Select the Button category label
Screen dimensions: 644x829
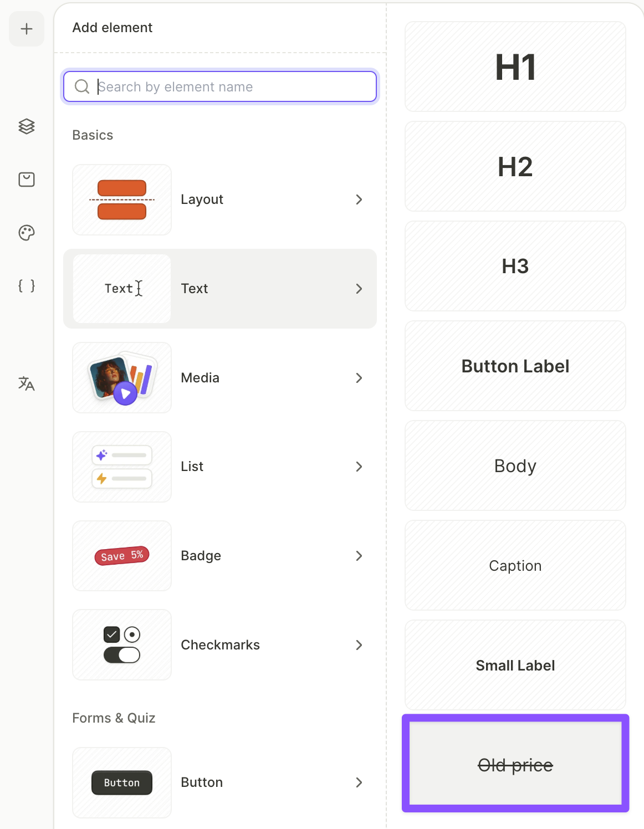pyautogui.click(x=202, y=782)
